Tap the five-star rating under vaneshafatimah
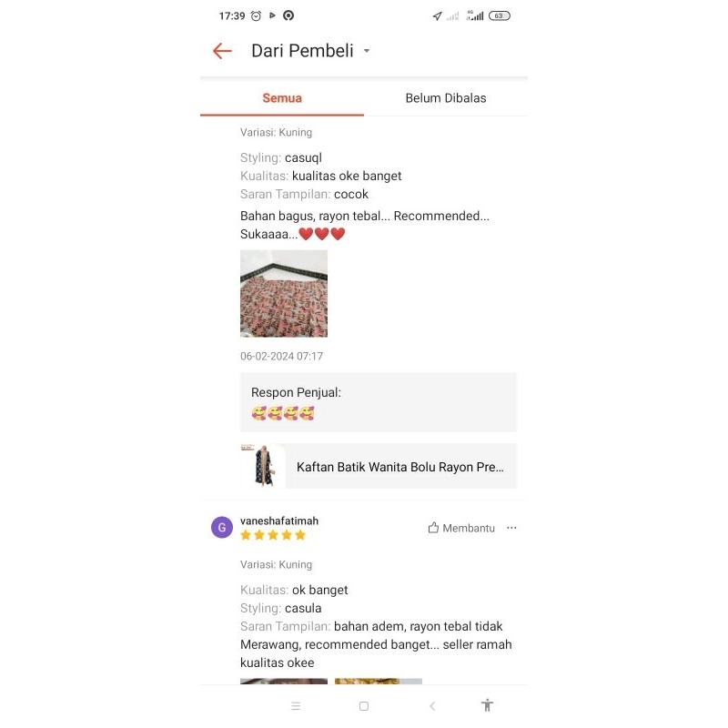Image resolution: width=728 pixels, height=728 pixels. (x=273, y=535)
